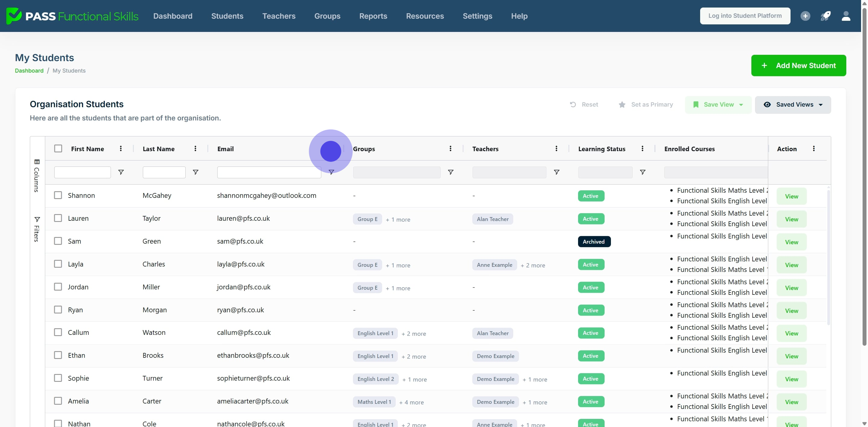Open Groups column menu dots

pyautogui.click(x=450, y=148)
